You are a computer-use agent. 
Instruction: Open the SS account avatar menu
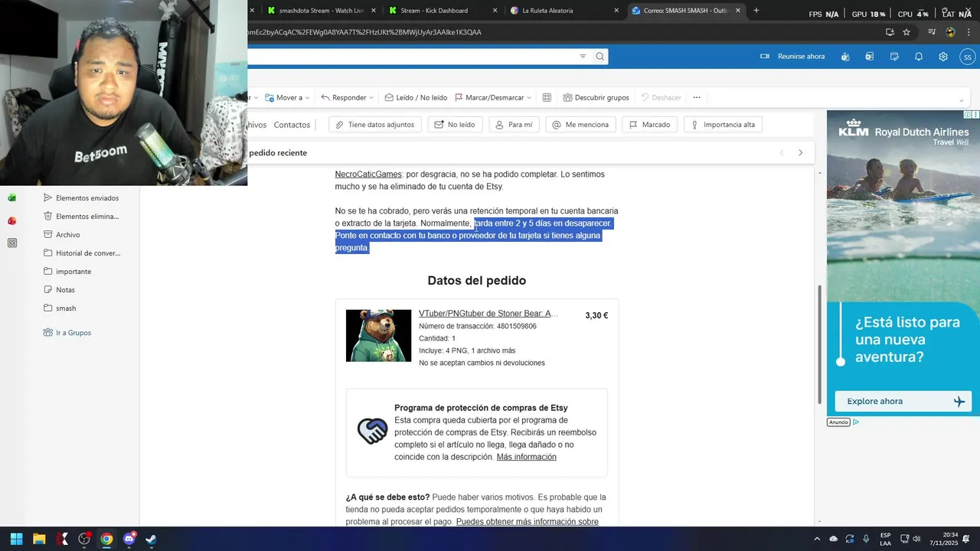point(968,57)
